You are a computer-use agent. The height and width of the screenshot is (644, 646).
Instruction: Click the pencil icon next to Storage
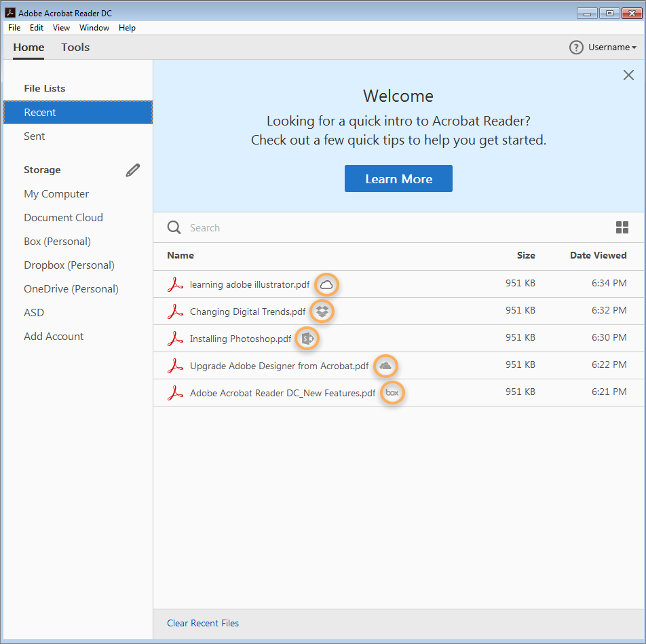click(133, 170)
